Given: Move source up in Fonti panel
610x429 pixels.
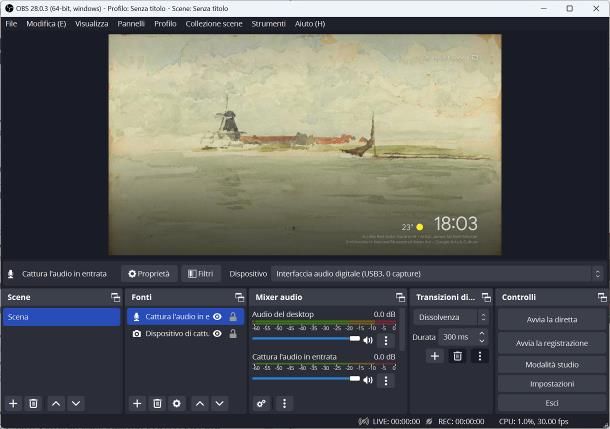Looking at the screenshot, I should pos(200,403).
